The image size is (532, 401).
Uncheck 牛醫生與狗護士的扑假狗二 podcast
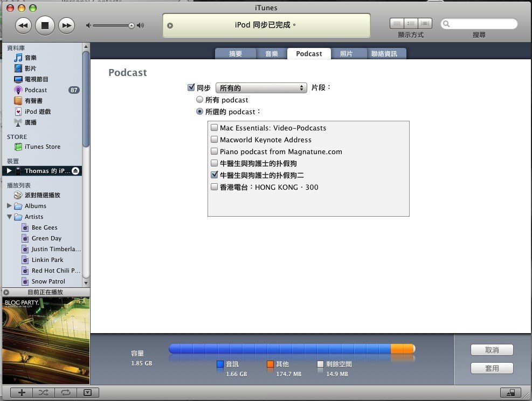[214, 175]
